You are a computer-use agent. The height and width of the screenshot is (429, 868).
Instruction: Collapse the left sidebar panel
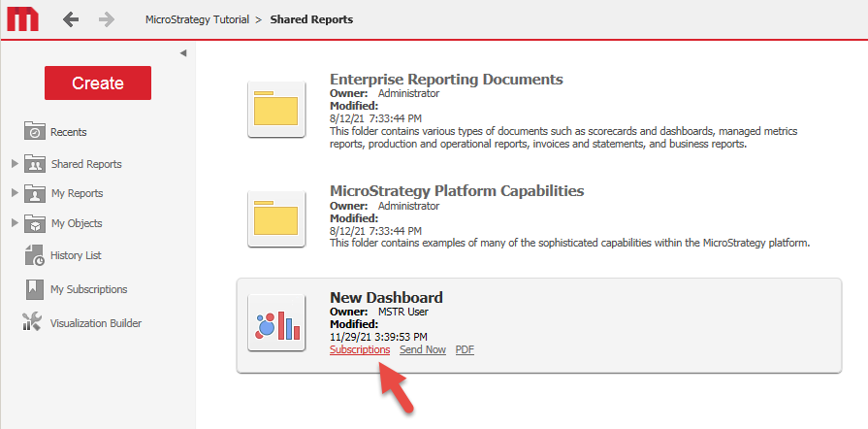pos(182,52)
